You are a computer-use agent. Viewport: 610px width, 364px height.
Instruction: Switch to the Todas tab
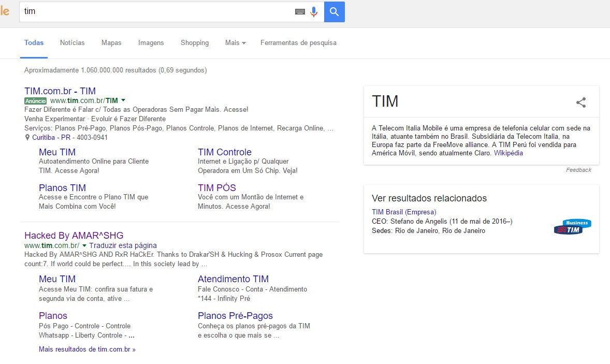tap(34, 43)
